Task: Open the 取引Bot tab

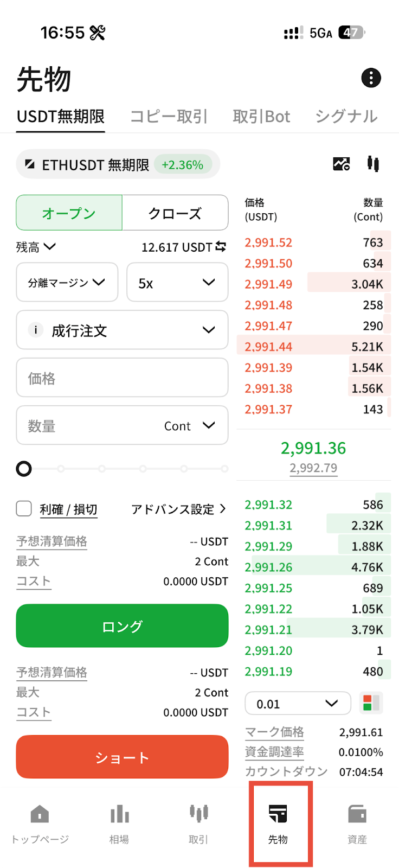Action: pyautogui.click(x=261, y=117)
